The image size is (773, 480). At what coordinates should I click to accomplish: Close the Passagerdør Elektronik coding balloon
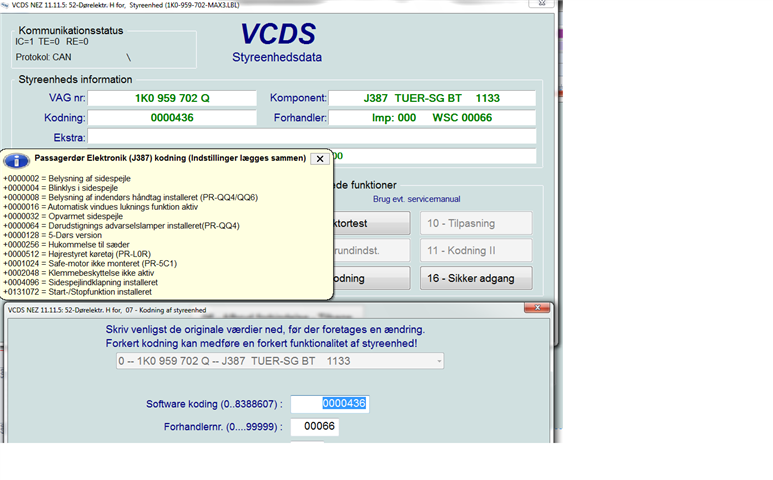(319, 159)
